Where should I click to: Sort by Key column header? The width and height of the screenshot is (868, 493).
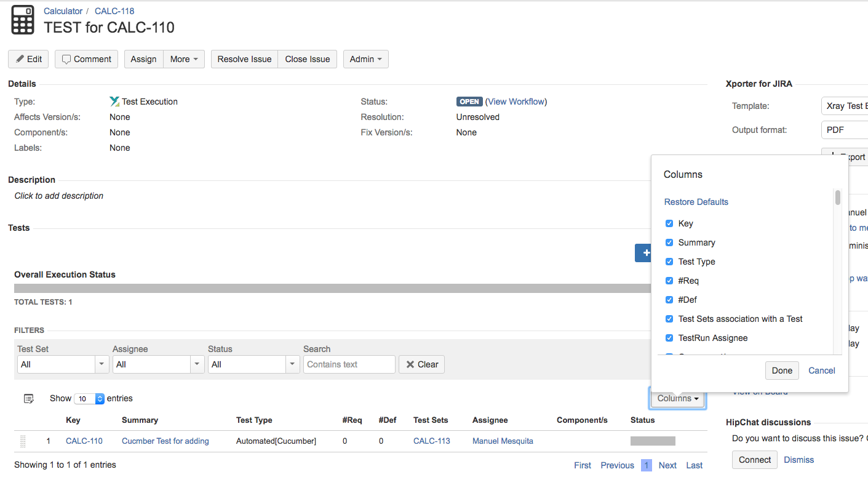(73, 420)
